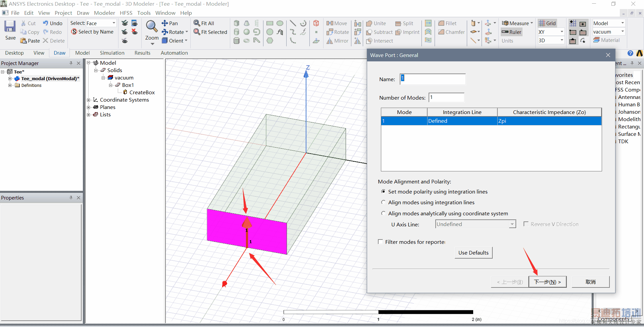This screenshot has height=327, width=644.
Task: Click the 下一步(N) next button
Action: tap(547, 282)
